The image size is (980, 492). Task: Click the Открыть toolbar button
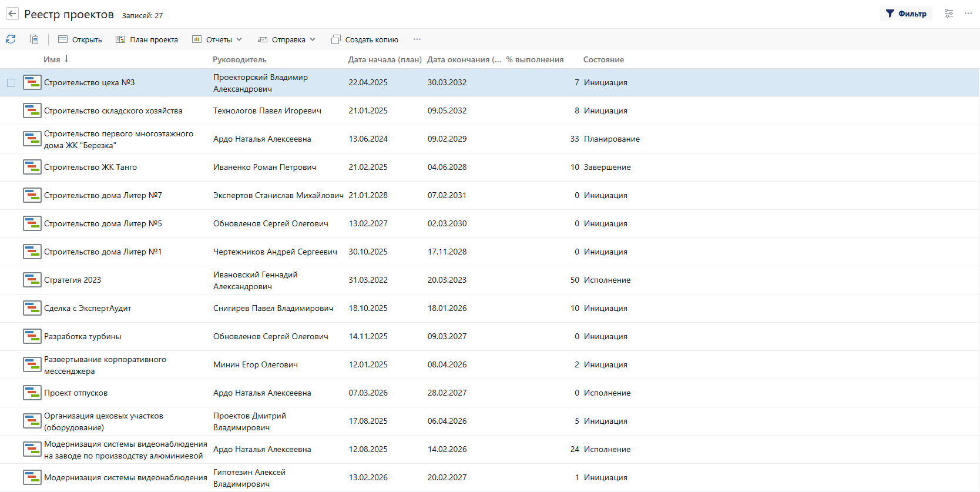click(x=80, y=39)
